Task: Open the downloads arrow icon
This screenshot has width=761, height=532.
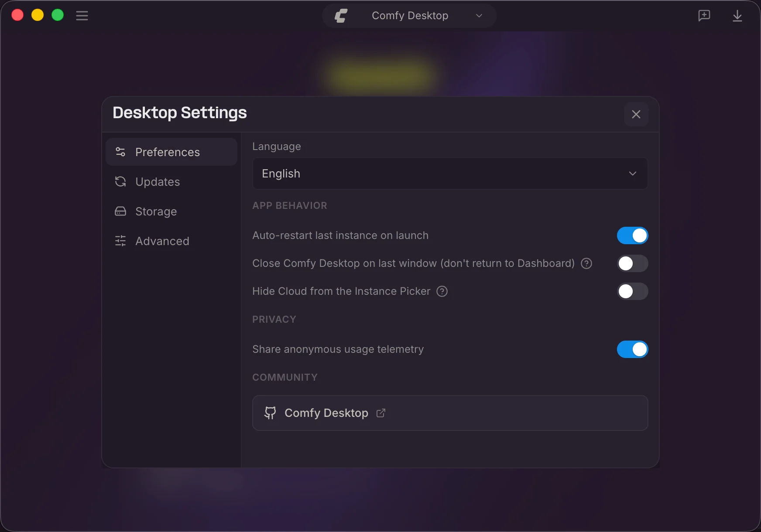Action: pos(737,16)
